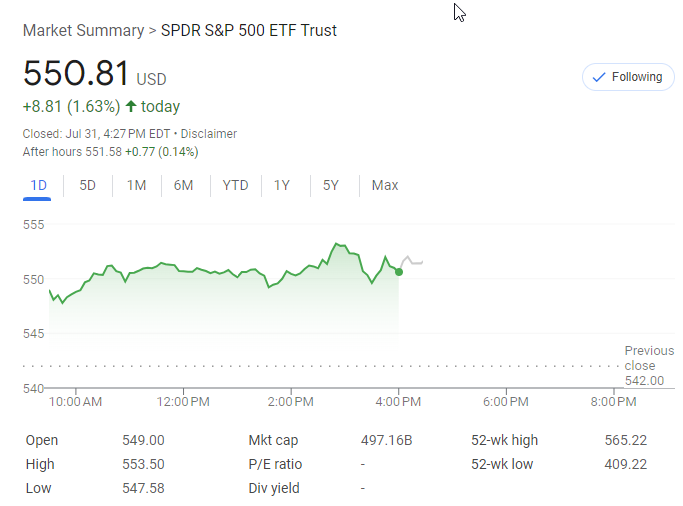Toggle the Following button
Viewport: 683px width, 506px height.
tap(628, 77)
